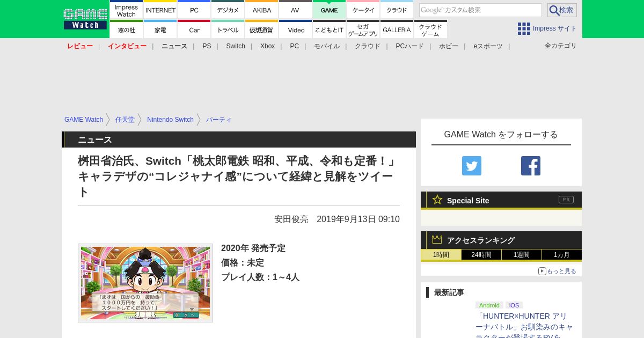Open the PC games category in the nav bar
Screen dimensions: 644x338
[x=295, y=46]
